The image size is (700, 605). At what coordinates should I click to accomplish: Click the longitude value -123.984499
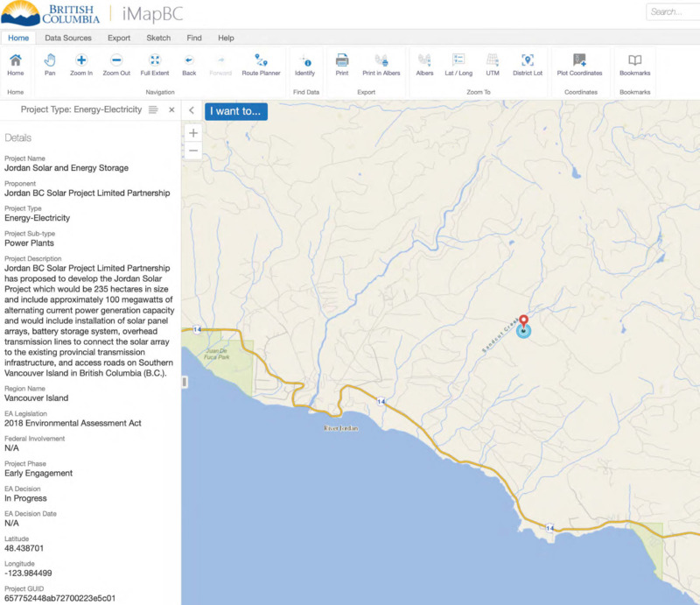(28, 573)
